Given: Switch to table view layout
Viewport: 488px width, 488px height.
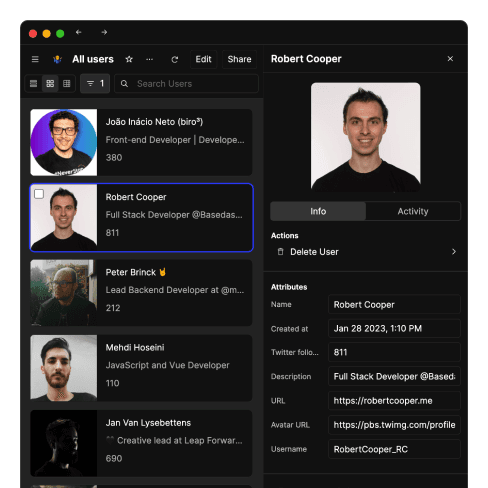Looking at the screenshot, I should pyautogui.click(x=67, y=83).
